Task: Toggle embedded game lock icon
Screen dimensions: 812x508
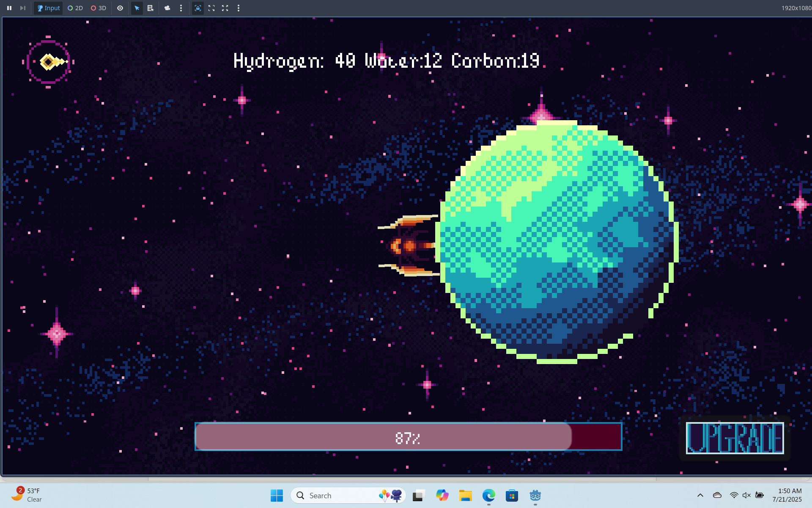Action: pyautogui.click(x=198, y=8)
